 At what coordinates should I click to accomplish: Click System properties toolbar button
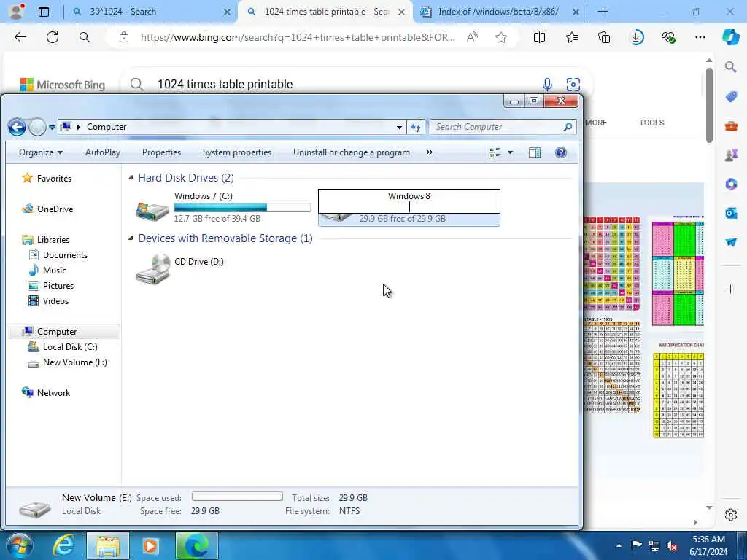point(237,152)
